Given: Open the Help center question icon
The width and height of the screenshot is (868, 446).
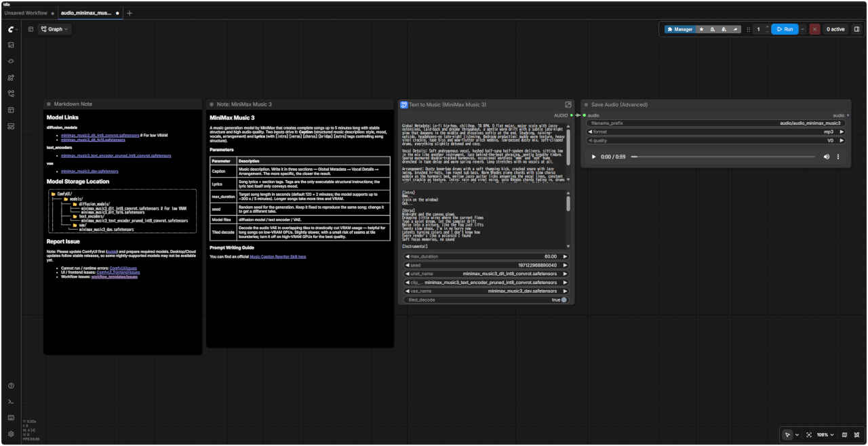Looking at the screenshot, I should [11, 386].
